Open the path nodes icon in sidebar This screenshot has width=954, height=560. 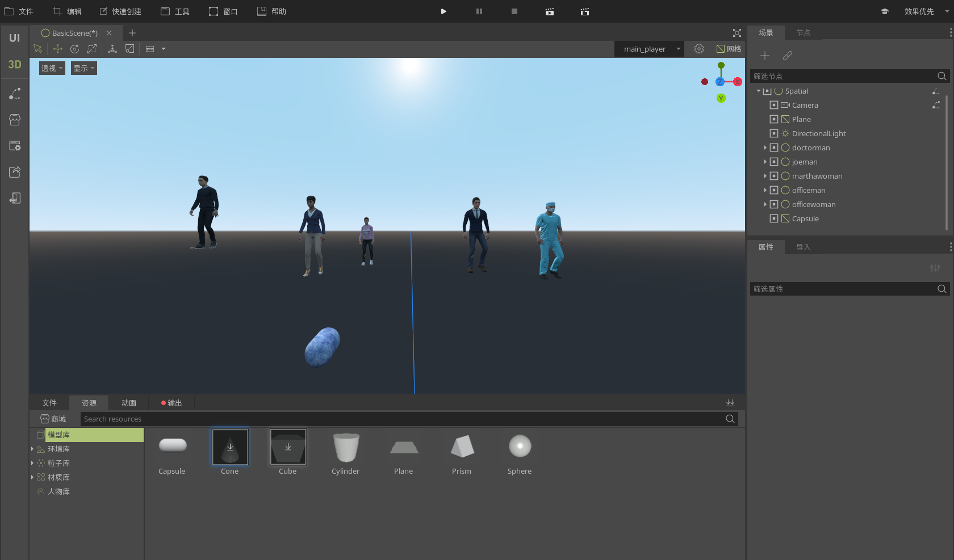pyautogui.click(x=15, y=94)
